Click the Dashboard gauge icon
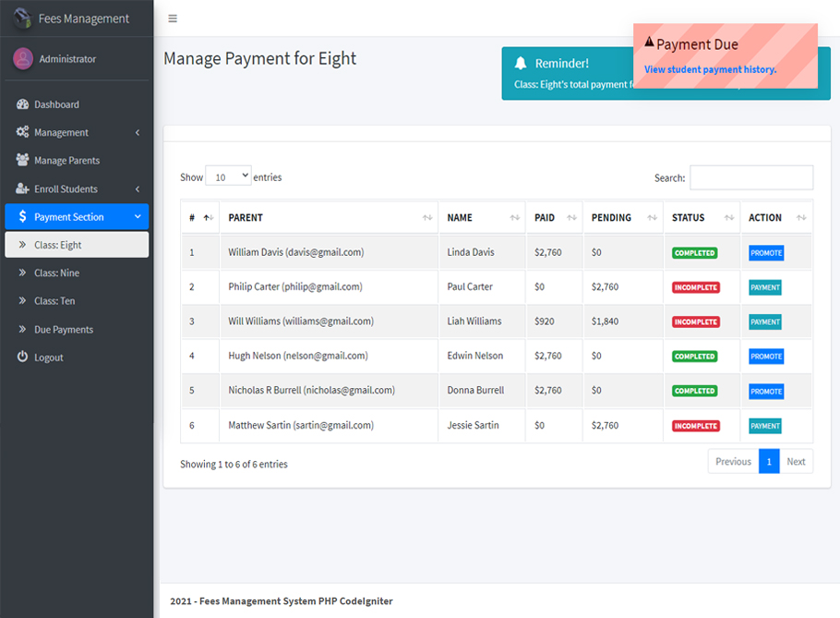The width and height of the screenshot is (840, 618). [x=22, y=104]
